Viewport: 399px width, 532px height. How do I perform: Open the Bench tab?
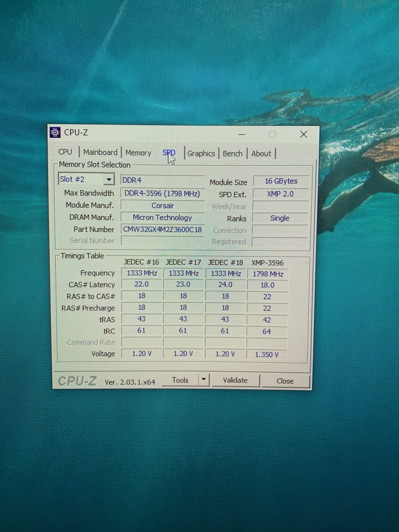[x=232, y=153]
